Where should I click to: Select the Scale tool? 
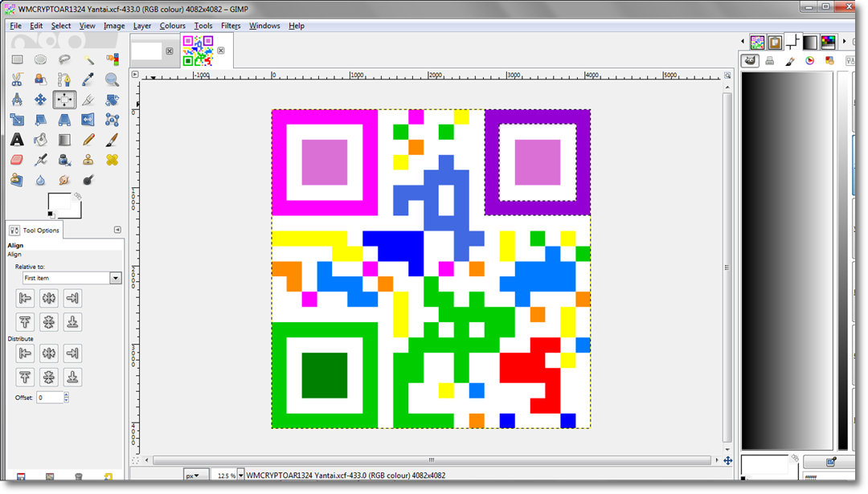[x=17, y=120]
